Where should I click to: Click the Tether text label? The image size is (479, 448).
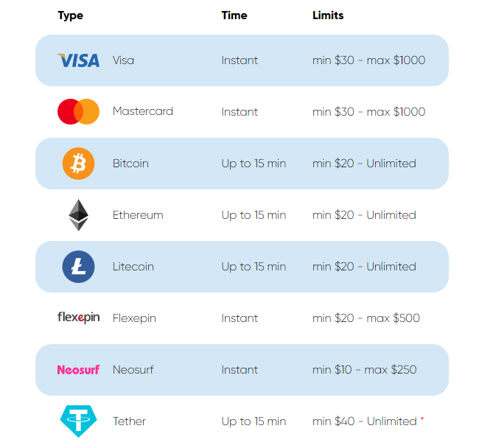pos(129,421)
